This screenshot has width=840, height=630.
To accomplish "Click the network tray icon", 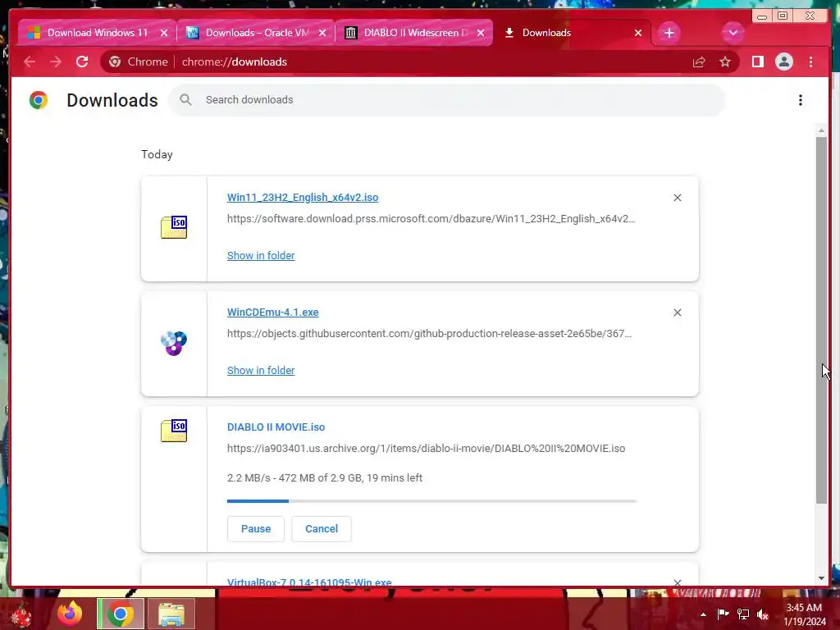I will tap(743, 614).
